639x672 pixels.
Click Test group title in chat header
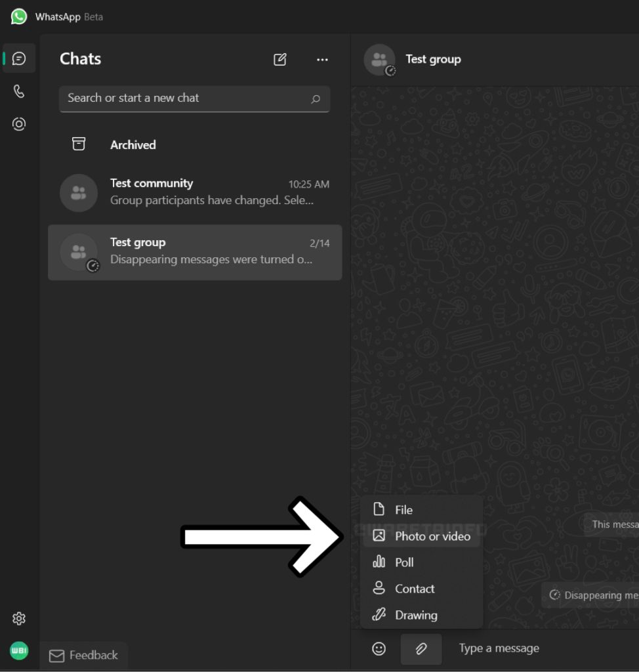pyautogui.click(x=433, y=59)
